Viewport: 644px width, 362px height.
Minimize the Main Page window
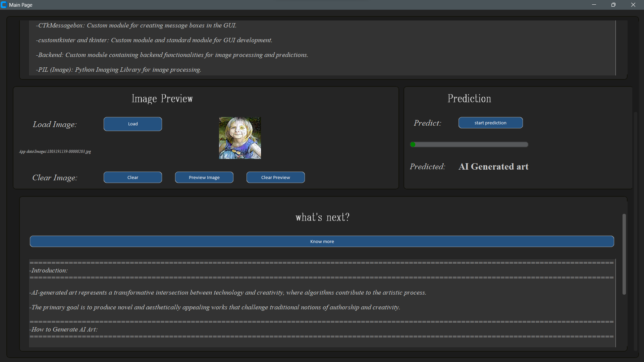coord(594,5)
